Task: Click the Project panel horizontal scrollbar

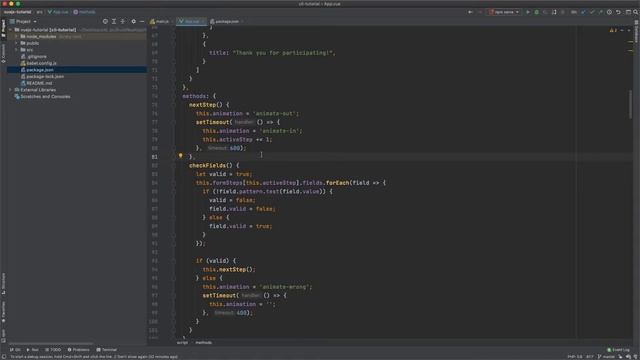Action: point(51,344)
